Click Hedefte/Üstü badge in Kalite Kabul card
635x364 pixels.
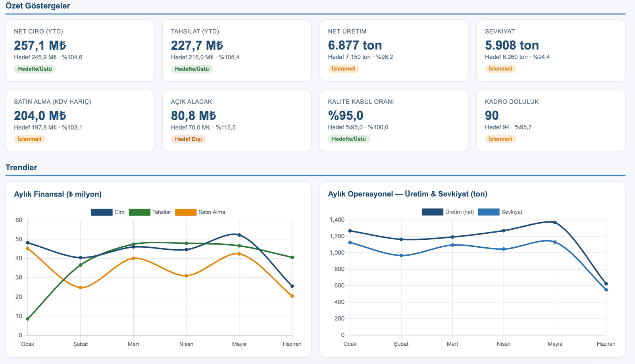(x=349, y=139)
